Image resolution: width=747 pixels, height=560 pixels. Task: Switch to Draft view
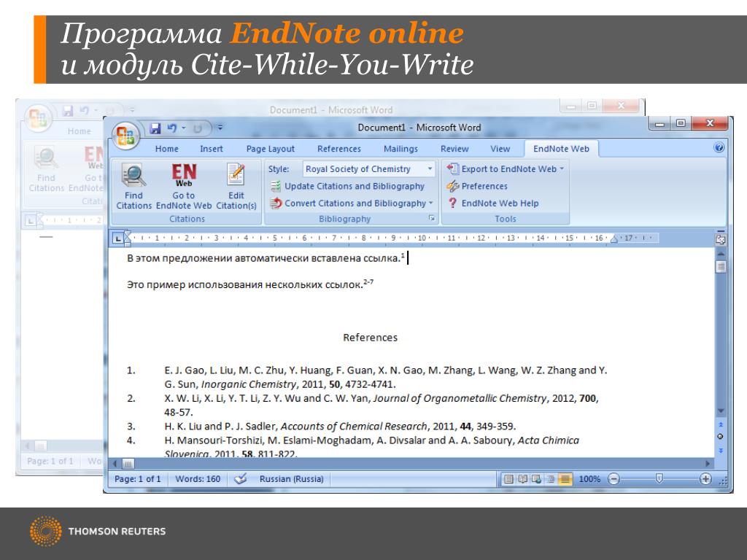pos(565,479)
